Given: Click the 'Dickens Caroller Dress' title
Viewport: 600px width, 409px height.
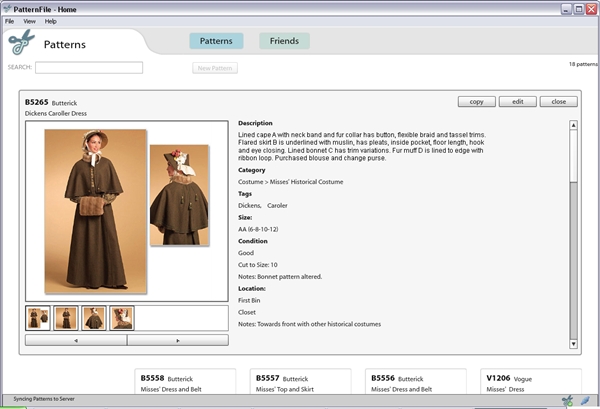Looking at the screenshot, I should coord(56,114).
